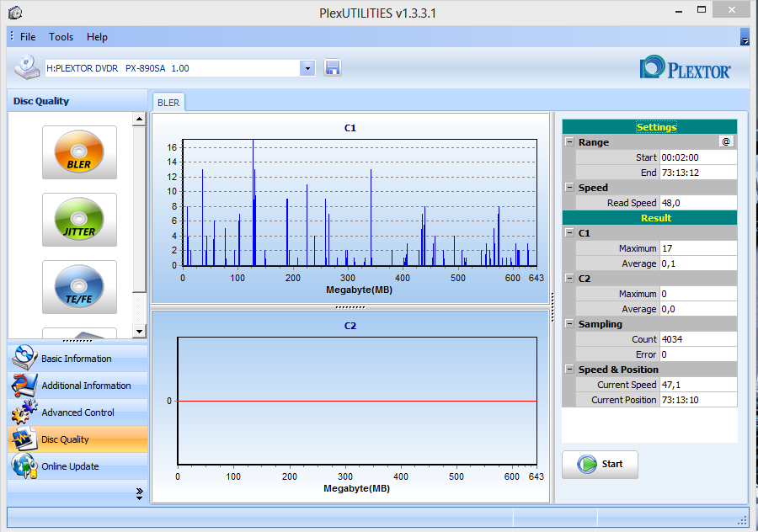The height and width of the screenshot is (532, 758).
Task: Edit the Range Start value 00:02:00
Action: 698,157
